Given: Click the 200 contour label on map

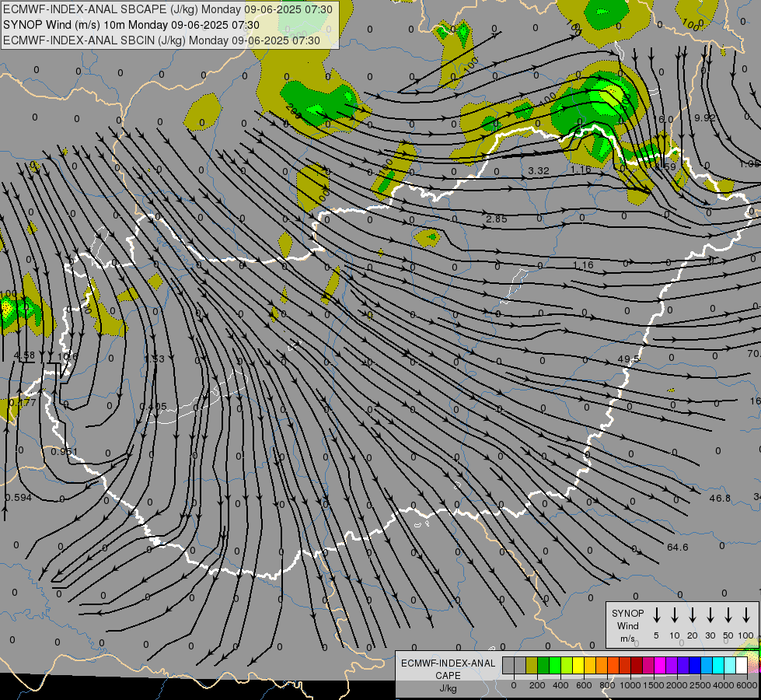Looking at the screenshot, I should pyautogui.click(x=294, y=112).
